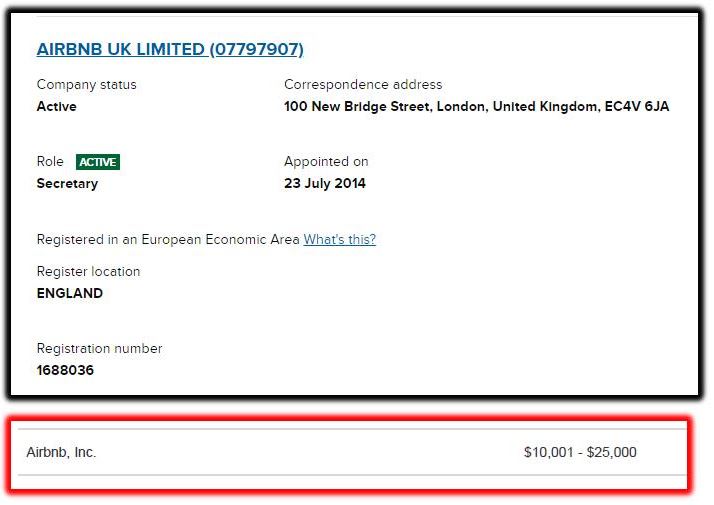Select the registration number 1688036

coord(65,370)
